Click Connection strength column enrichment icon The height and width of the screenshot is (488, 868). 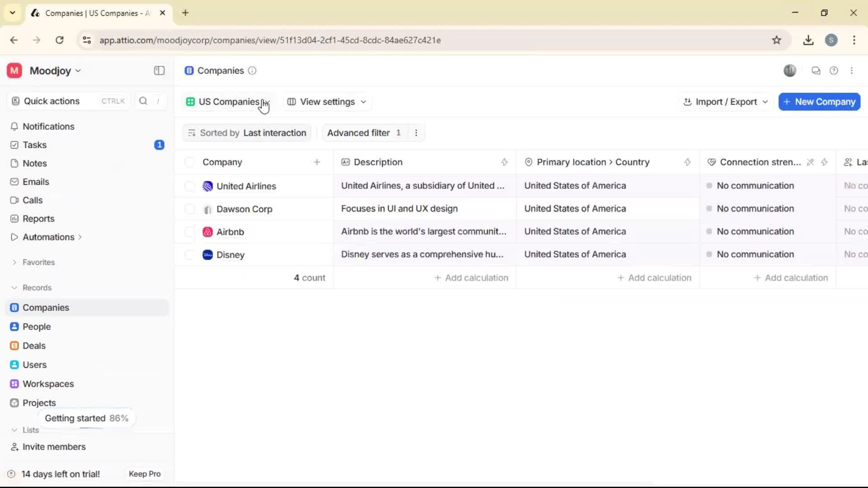tap(825, 162)
